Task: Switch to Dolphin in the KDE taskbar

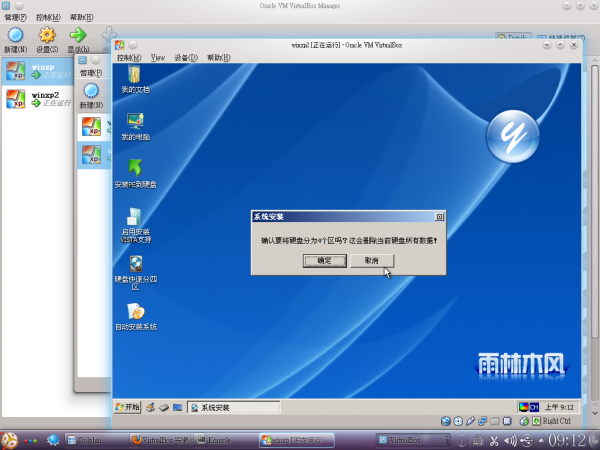Action: coord(96,440)
